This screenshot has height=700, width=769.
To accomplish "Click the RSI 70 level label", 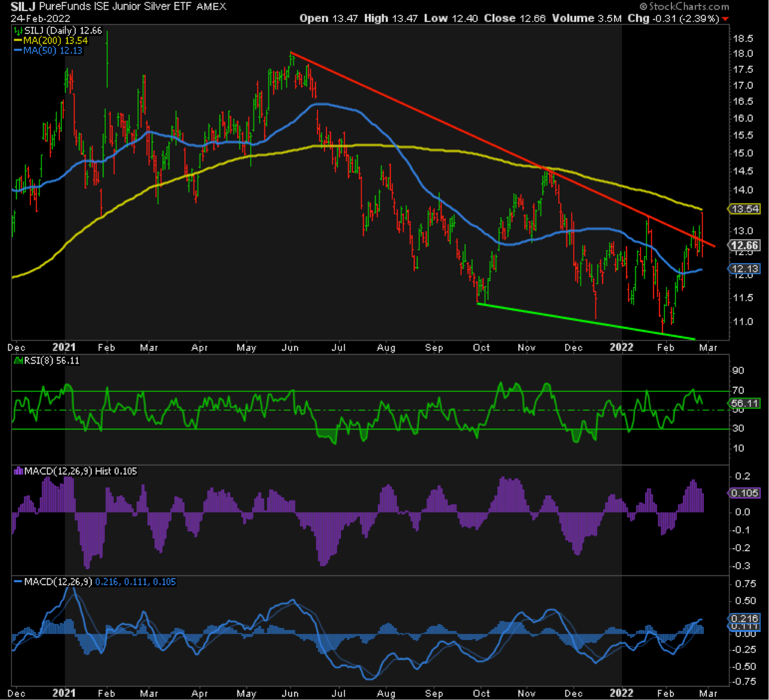I will [x=738, y=390].
